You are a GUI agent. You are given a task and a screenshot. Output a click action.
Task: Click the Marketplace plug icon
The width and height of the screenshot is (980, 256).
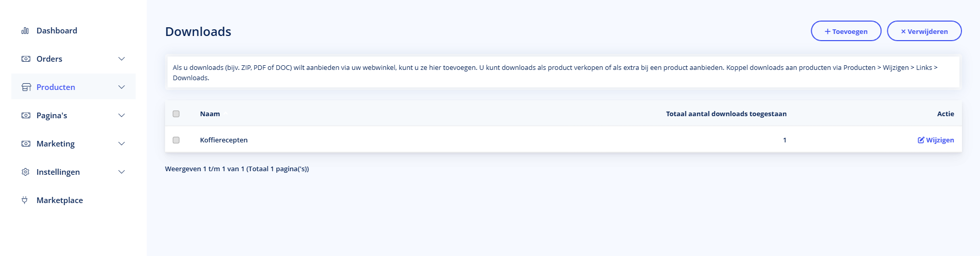[x=25, y=200]
